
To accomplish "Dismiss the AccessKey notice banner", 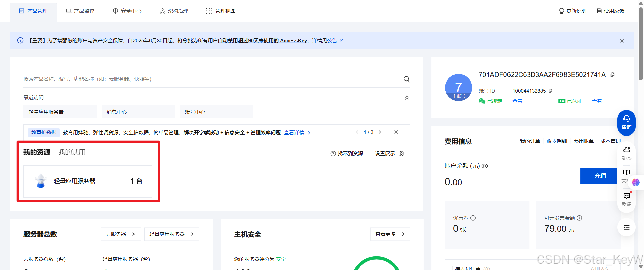I will click(x=622, y=41).
